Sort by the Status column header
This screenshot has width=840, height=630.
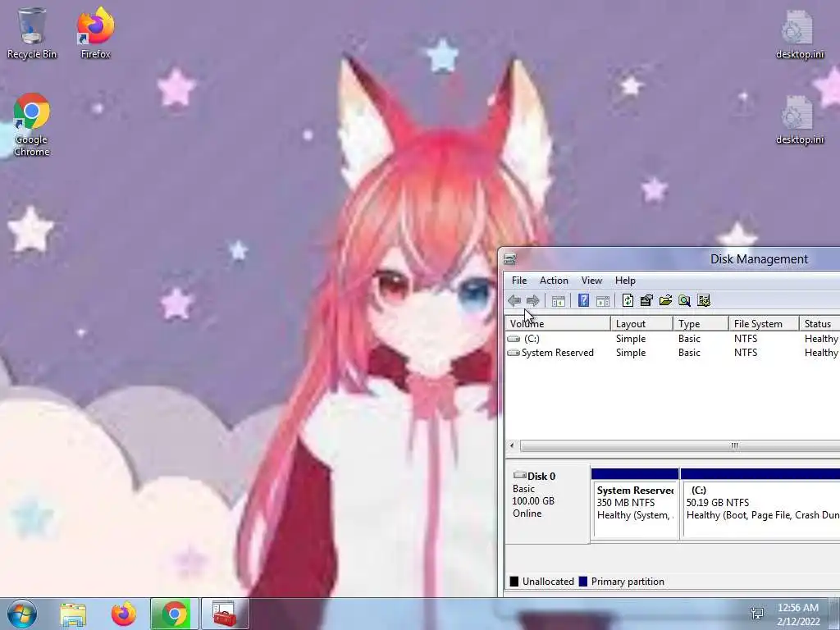pos(819,323)
